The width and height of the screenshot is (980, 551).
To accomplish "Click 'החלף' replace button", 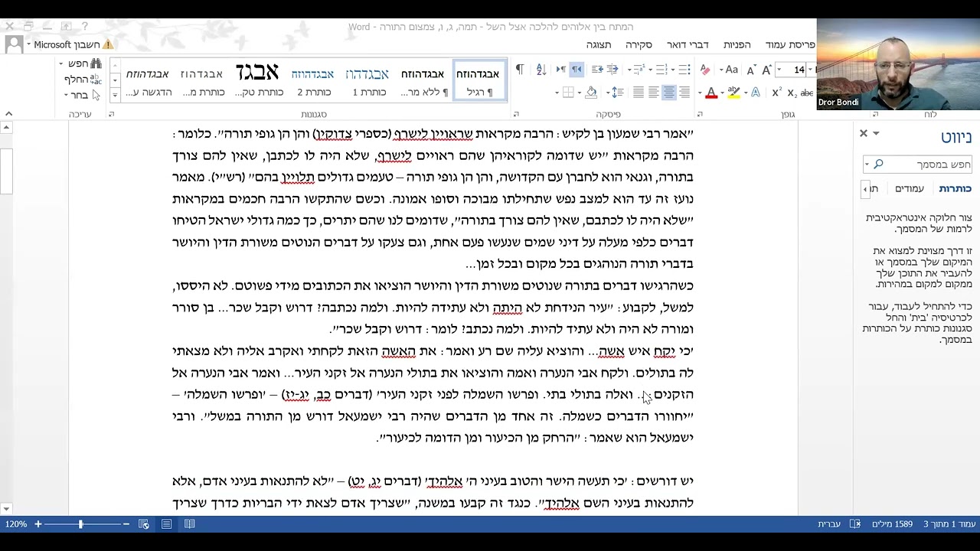I will point(83,79).
